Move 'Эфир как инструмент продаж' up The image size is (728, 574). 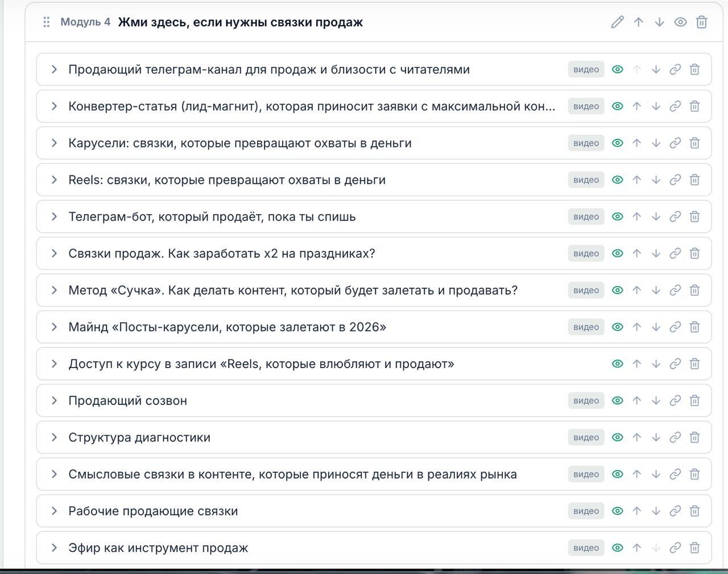[x=637, y=548]
